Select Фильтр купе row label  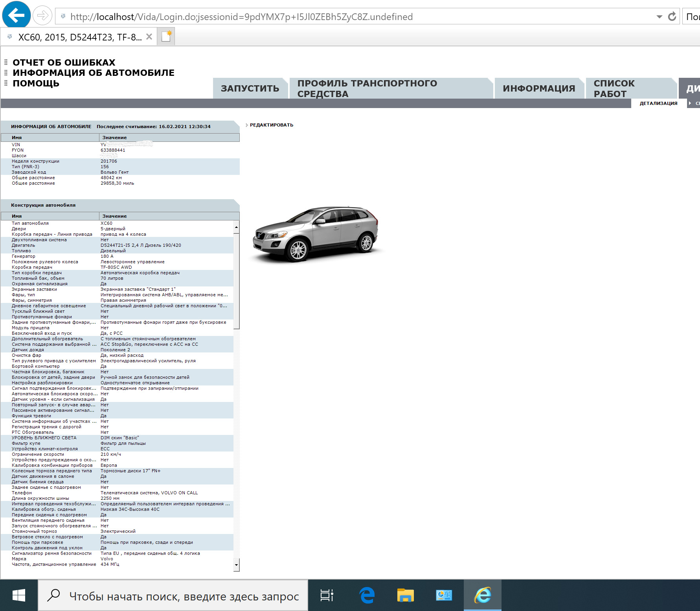(26, 443)
